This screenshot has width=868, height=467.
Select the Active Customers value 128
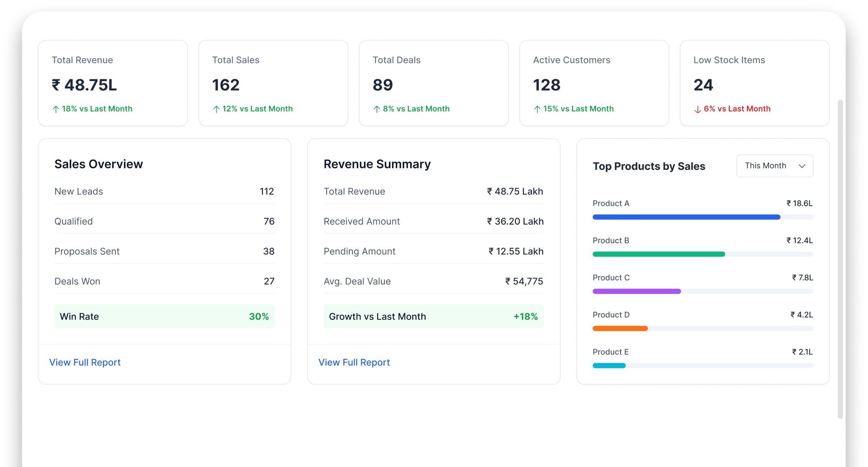[546, 85]
